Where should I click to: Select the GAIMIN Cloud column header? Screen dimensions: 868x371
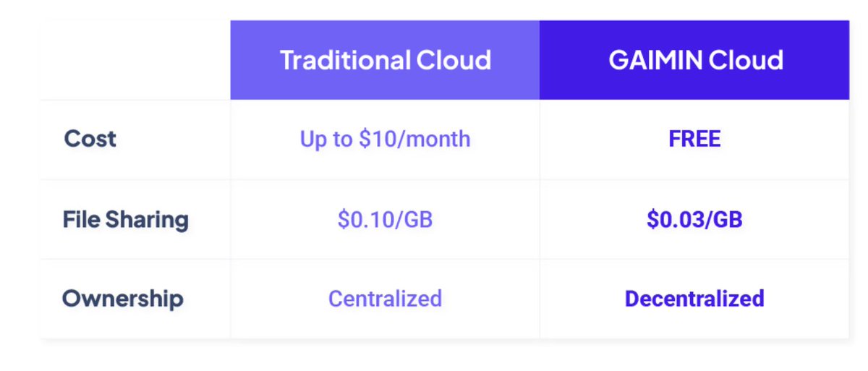[694, 60]
